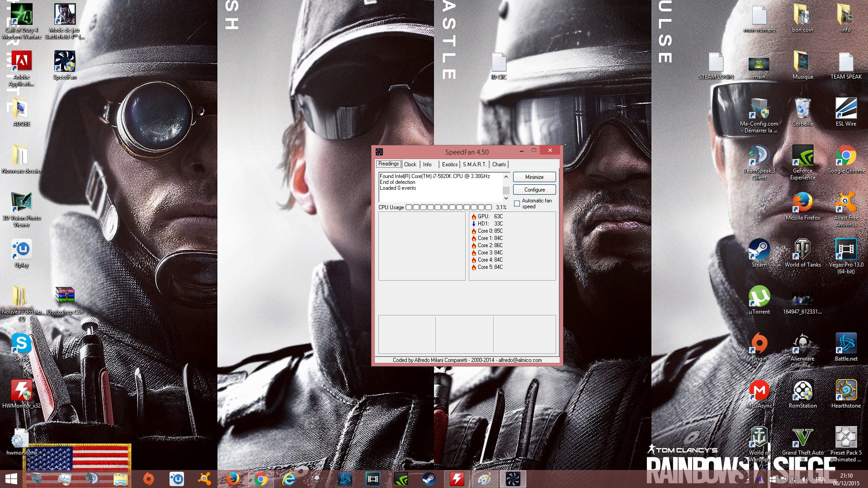Click the Minimize button in SpeedFan
The width and height of the screenshot is (868, 488).
coord(534,177)
